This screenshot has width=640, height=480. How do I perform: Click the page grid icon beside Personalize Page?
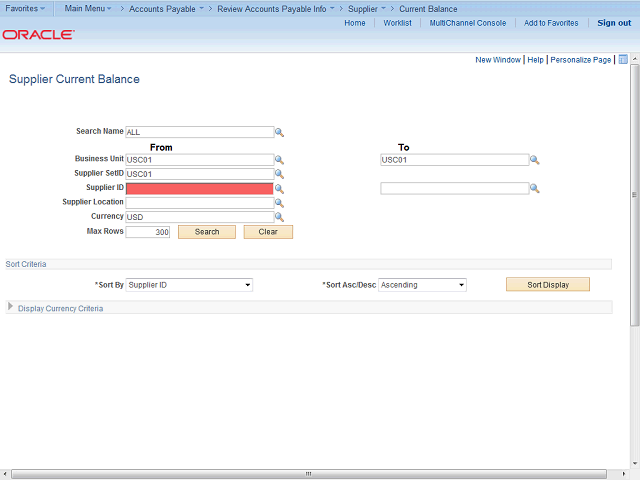(x=623, y=60)
